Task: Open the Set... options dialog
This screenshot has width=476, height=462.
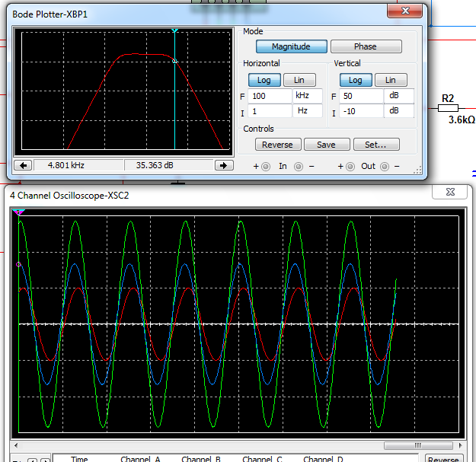Action: 376,145
